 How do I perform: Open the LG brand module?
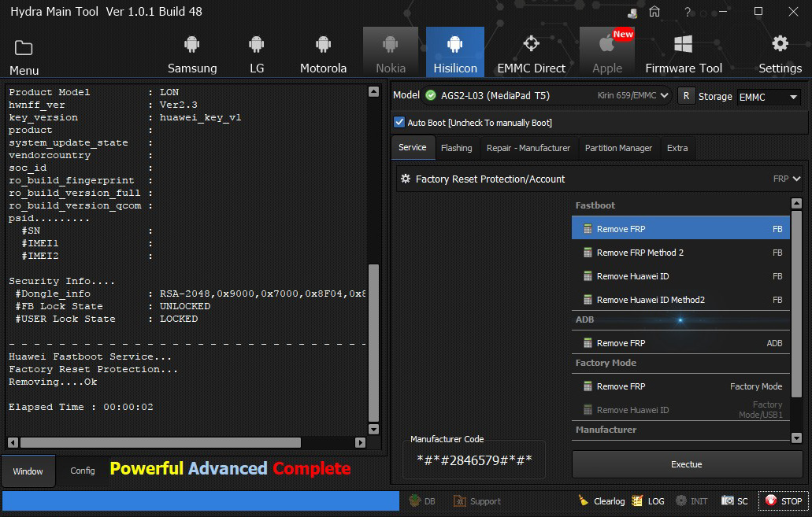coord(257,53)
